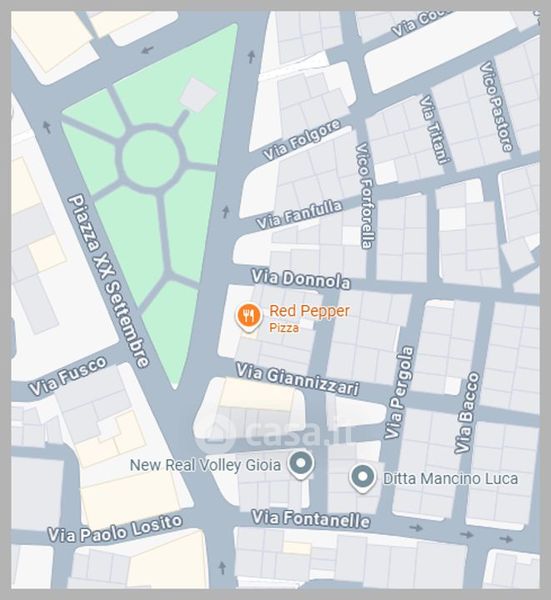Open the Red Pepper Pizza label
Viewport: 551px width, 600px height.
tap(309, 318)
